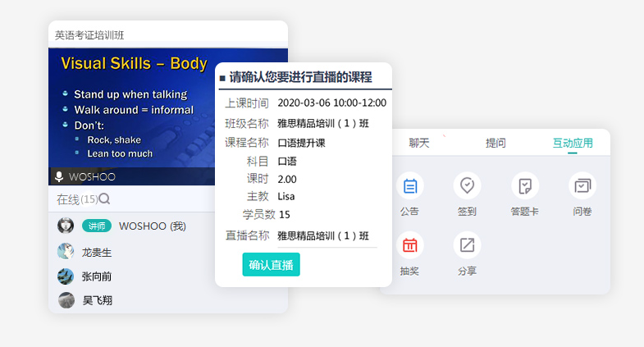644x347 pixels.
Task: Start the 抽奖 lottery tool
Action: pyautogui.click(x=410, y=245)
